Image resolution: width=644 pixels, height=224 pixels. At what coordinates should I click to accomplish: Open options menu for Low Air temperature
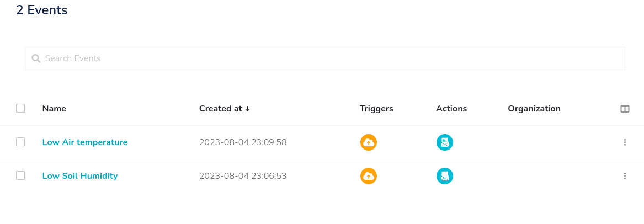coord(625,142)
